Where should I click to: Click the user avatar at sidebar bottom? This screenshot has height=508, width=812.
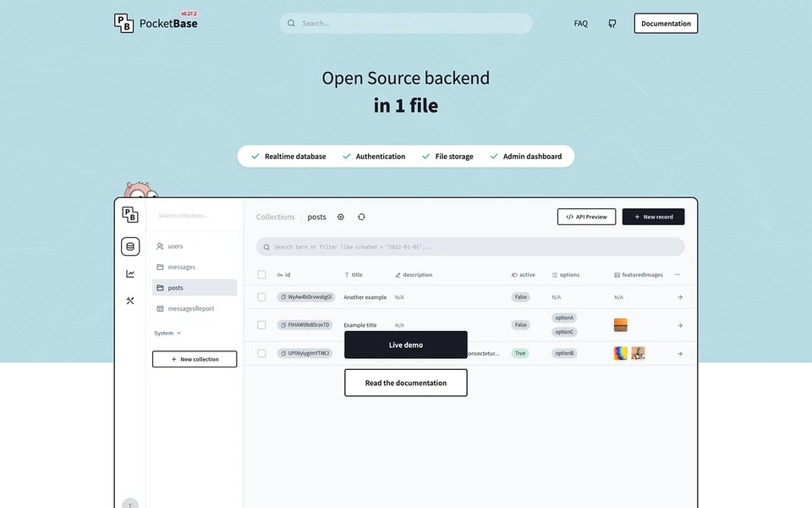130,505
